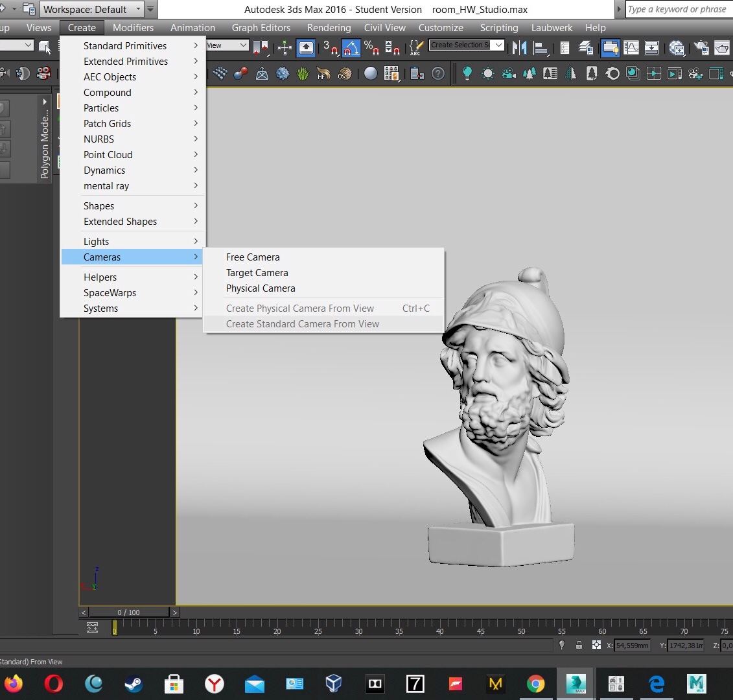Click next frame arrow on time slider
This screenshot has height=700, width=733.
(174, 612)
